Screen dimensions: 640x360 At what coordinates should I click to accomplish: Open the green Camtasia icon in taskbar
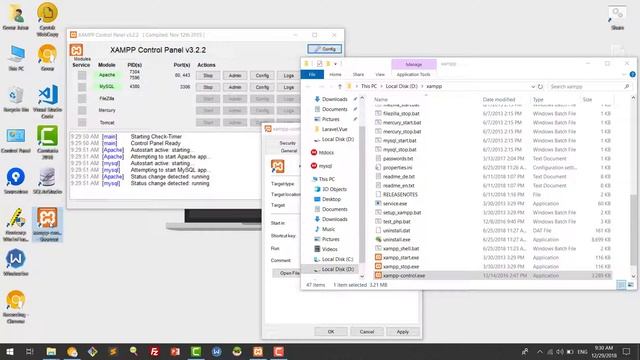(196, 351)
